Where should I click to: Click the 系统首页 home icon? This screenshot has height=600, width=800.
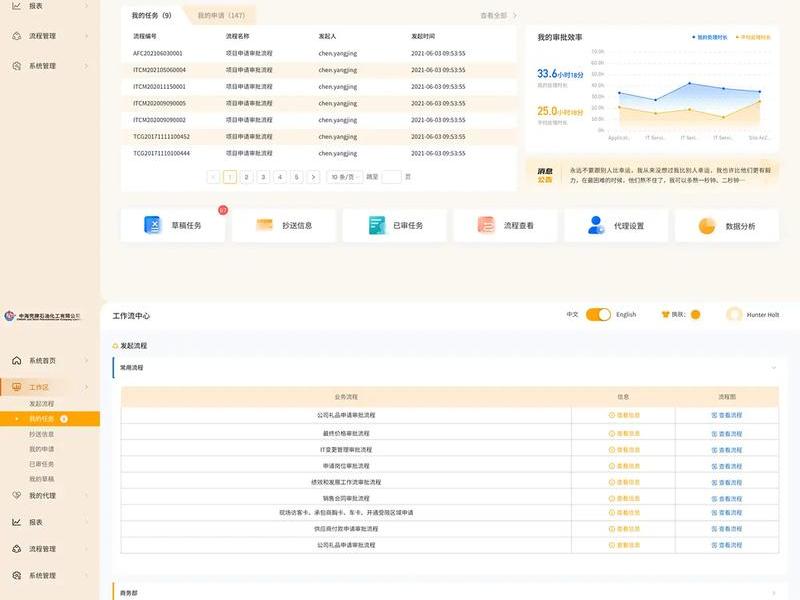[x=16, y=361]
